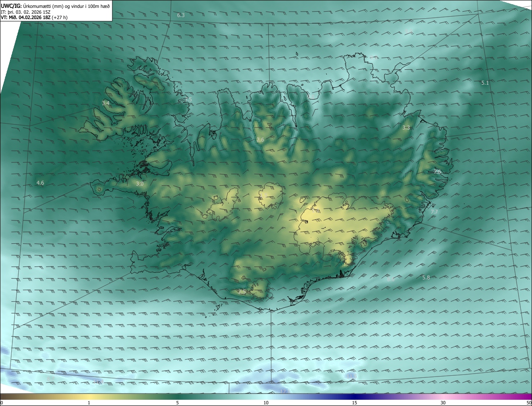Click the map value label '3.4' in Westfjords

[x=106, y=103]
